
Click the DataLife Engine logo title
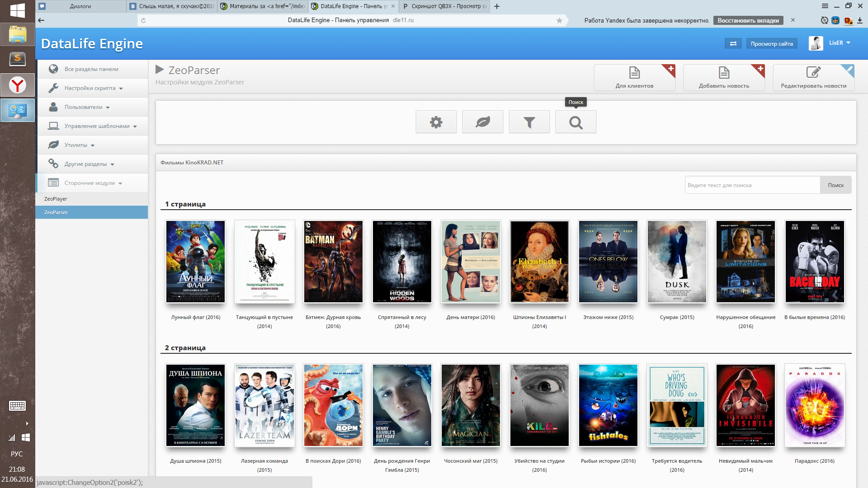[92, 43]
